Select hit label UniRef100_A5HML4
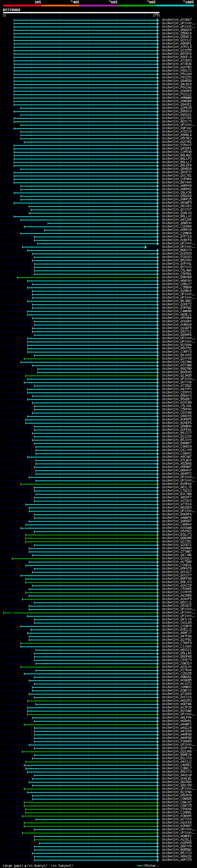 176,135
